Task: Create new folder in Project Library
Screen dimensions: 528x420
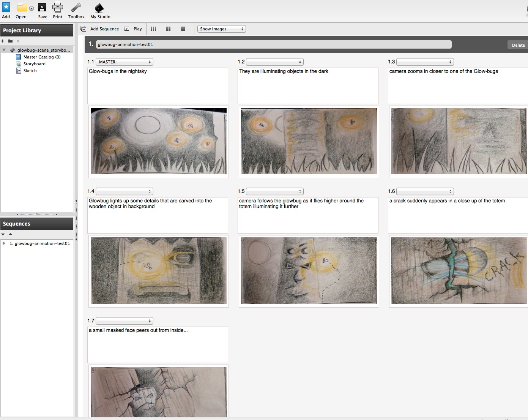Action: [10, 41]
